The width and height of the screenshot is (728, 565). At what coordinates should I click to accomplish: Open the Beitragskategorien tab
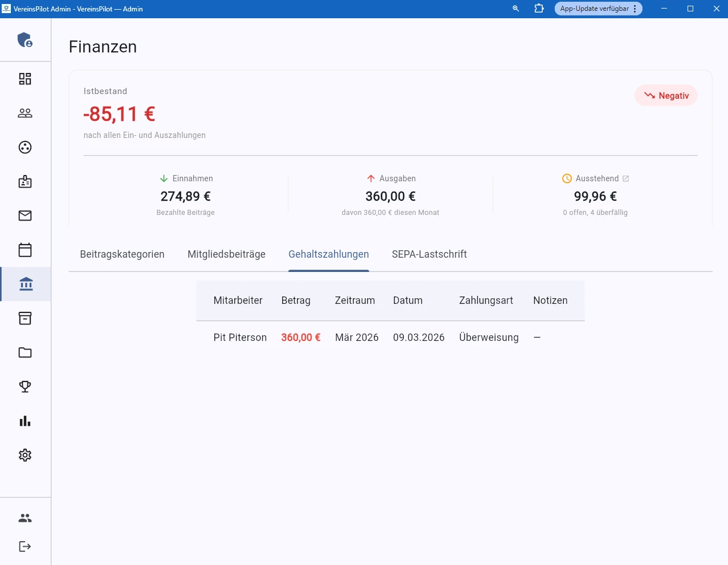[122, 254]
